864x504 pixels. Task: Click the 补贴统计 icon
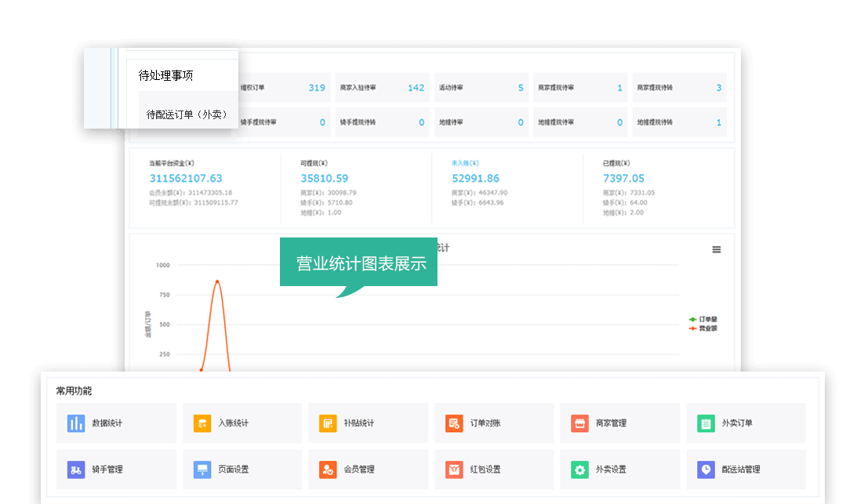tap(328, 423)
